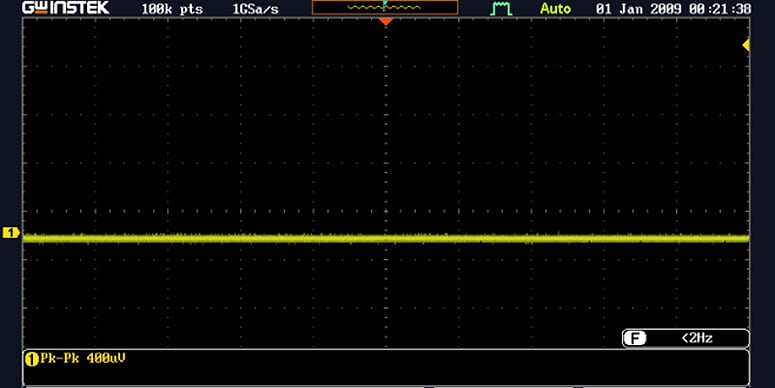Click the GW Instek logo
Viewport: 775px width, 388px height.
(x=66, y=8)
